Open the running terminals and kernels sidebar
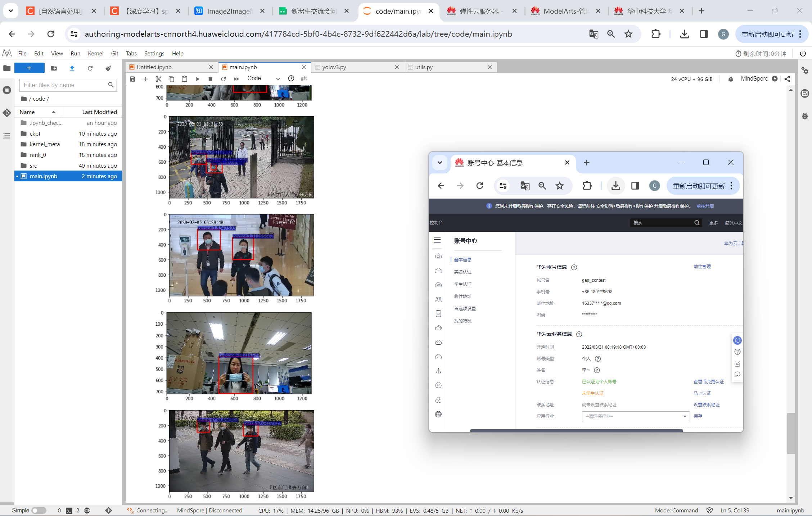Viewport: 812px width, 516px height. coord(7,90)
